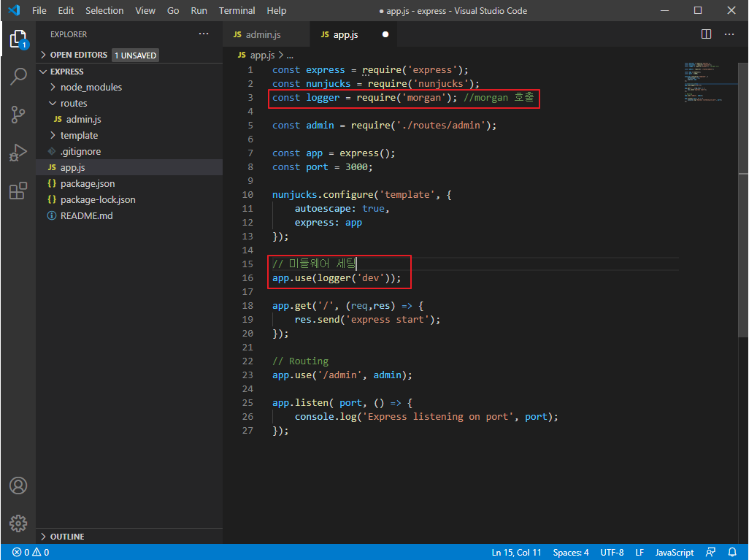This screenshot has width=749, height=560.
Task: Open the Run and Debug view icon
Action: point(18,153)
